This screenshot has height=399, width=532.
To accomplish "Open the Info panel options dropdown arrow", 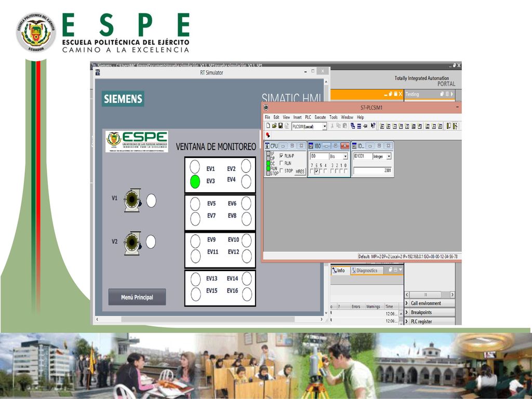I will click(401, 270).
